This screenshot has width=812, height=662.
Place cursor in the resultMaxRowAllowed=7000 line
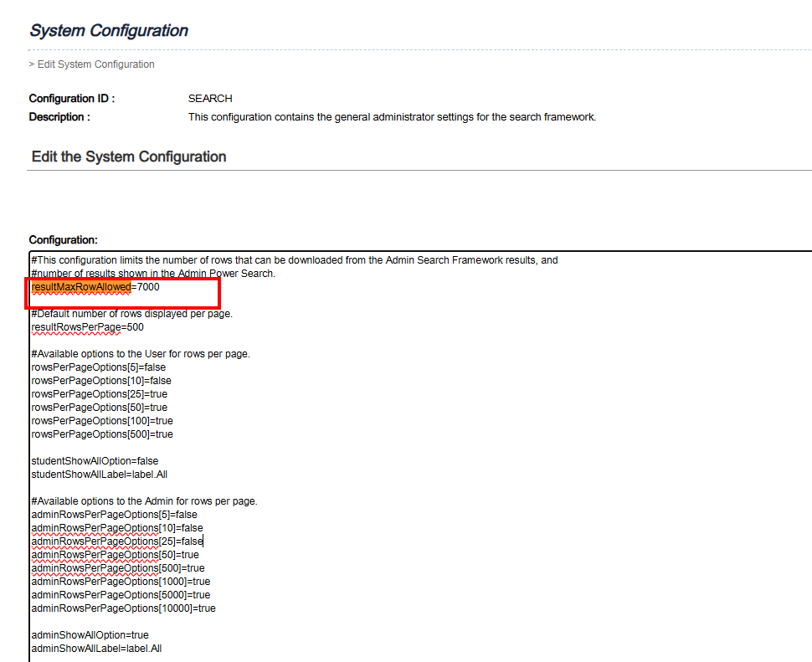[x=95, y=287]
